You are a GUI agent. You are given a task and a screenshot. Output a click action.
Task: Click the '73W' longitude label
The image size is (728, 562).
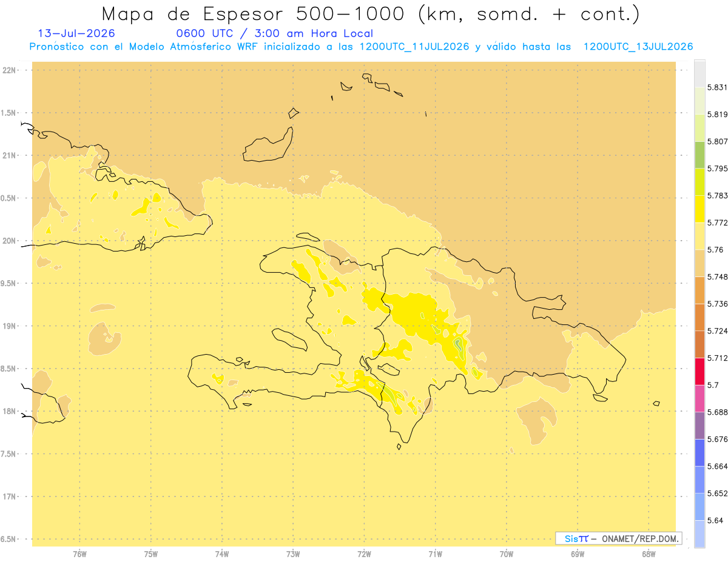pos(293,554)
